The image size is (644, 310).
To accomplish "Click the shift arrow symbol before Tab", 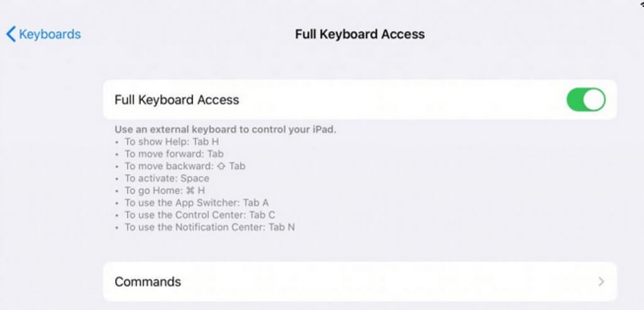I will pos(221,166).
